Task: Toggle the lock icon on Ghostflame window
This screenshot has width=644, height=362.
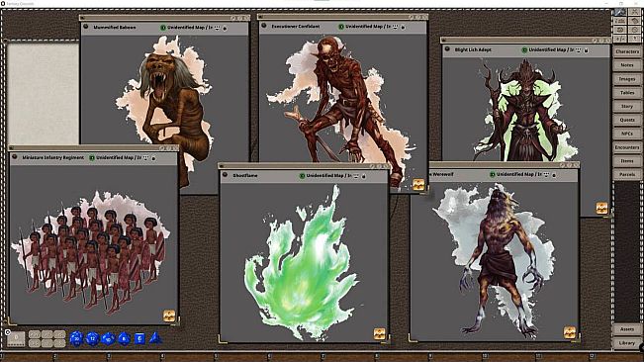Action: click(x=363, y=176)
